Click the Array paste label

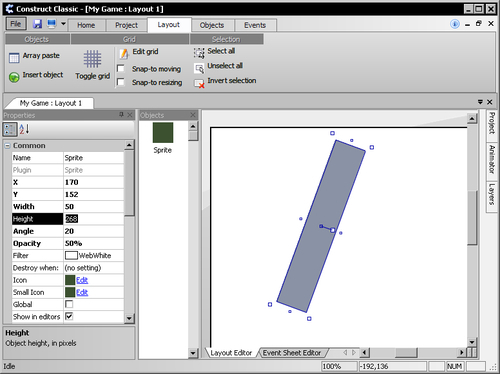41,56
